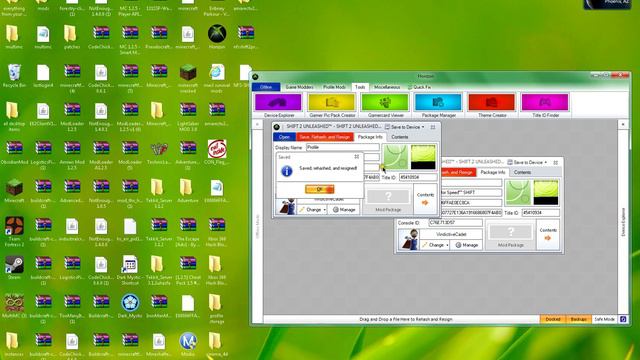Click the blue Offline tab in Horizon
Image resolution: width=640 pixels, height=360 pixels.
[x=266, y=87]
